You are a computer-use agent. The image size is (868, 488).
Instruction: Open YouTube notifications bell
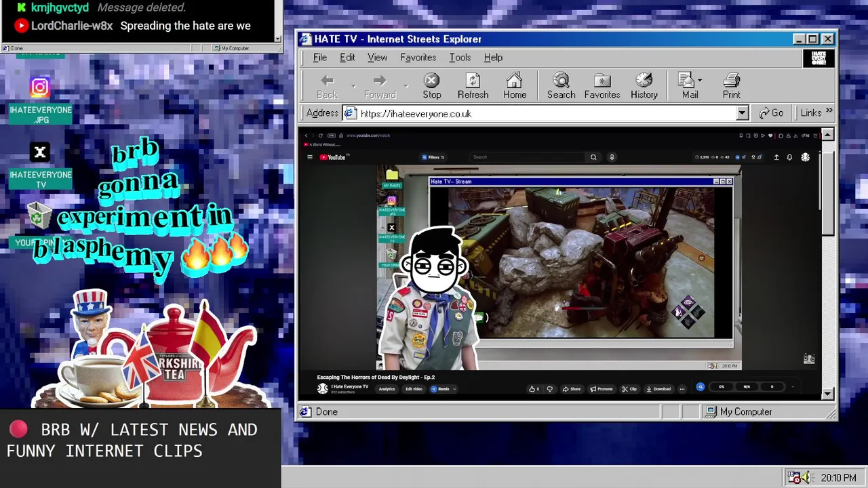tap(789, 157)
